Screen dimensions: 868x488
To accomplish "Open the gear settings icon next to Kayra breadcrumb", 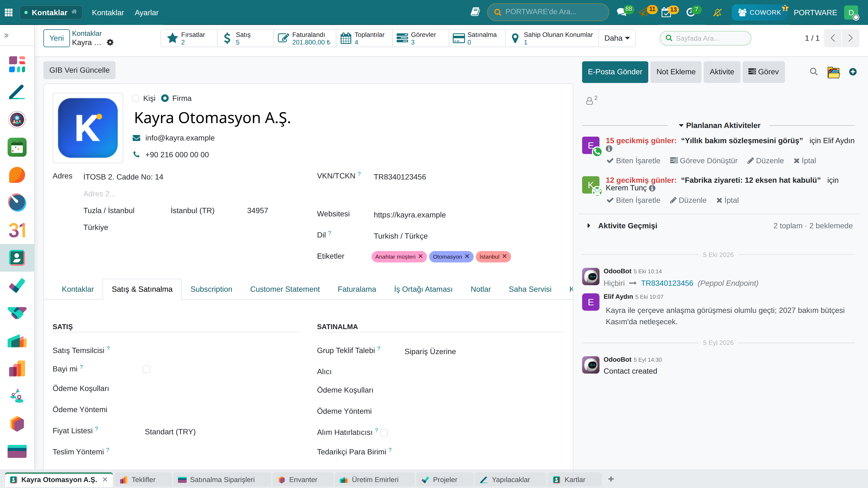I will pos(110,43).
